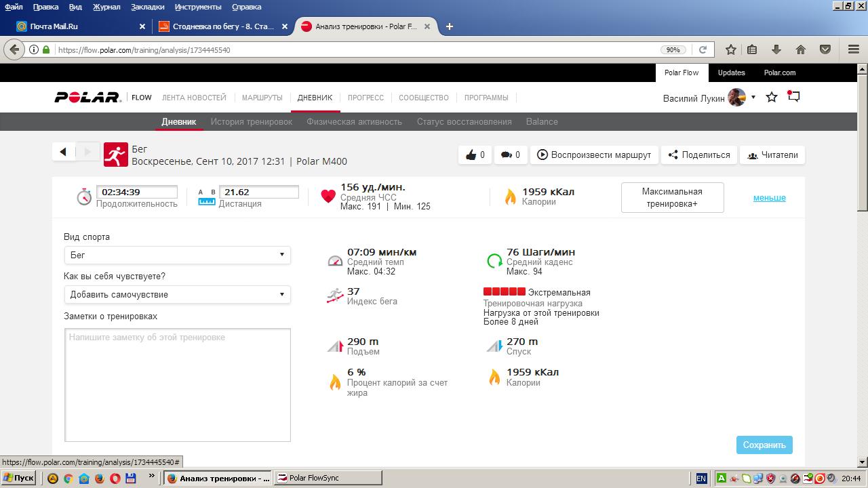Reload page with browser refresh icon

[703, 49]
